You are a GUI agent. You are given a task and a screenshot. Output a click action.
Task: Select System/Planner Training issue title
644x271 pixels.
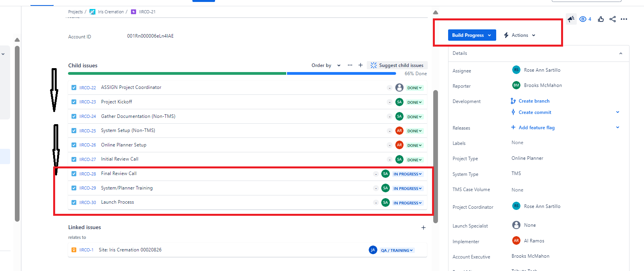tap(127, 188)
